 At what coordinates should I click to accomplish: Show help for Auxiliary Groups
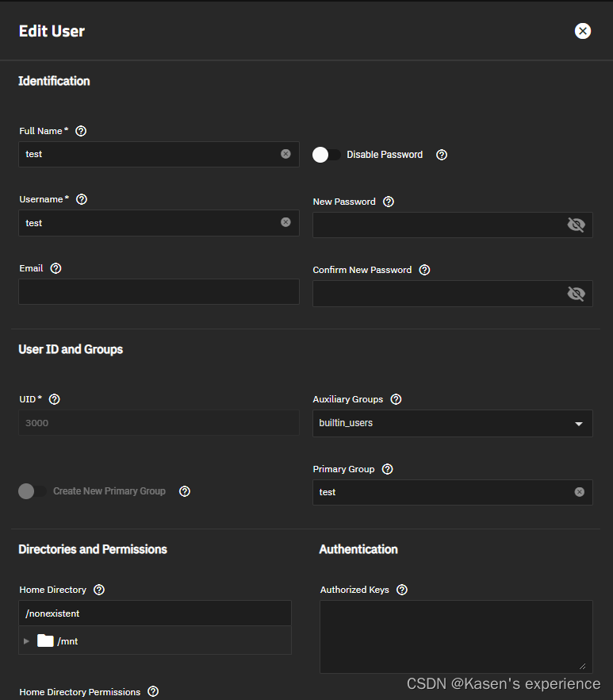397,399
